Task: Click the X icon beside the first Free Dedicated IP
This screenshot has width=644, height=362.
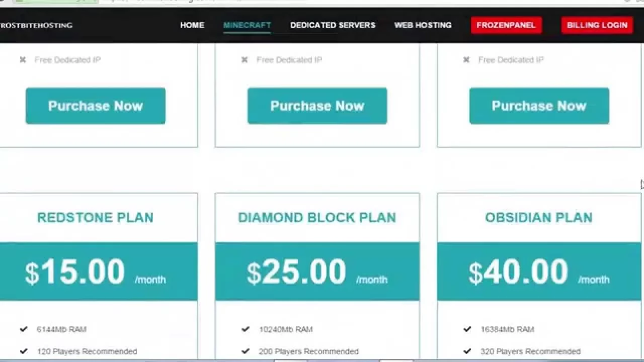Action: [23, 60]
